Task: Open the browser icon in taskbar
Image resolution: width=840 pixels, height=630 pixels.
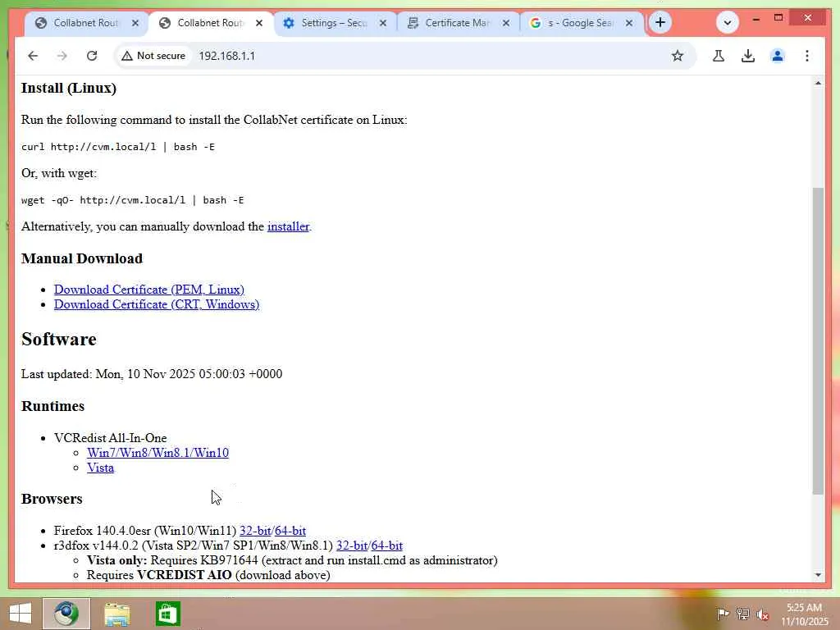Action: click(66, 614)
